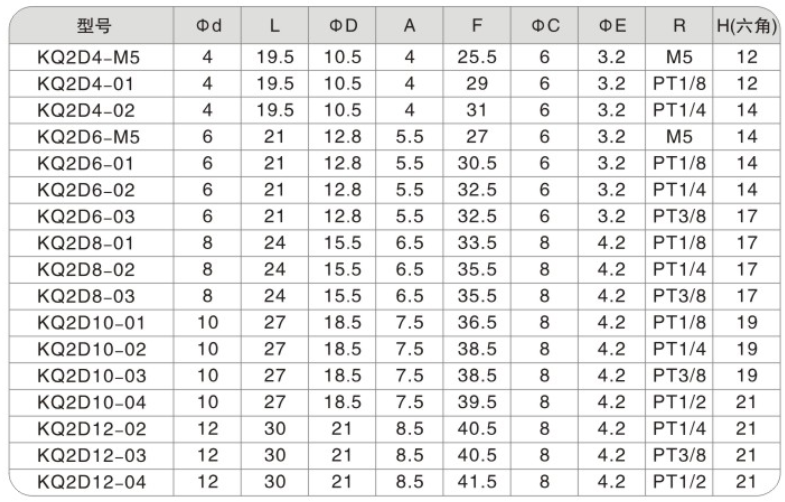This screenshot has width=785, height=502.
Task: Select the H(六角) column header
Action: (x=746, y=26)
